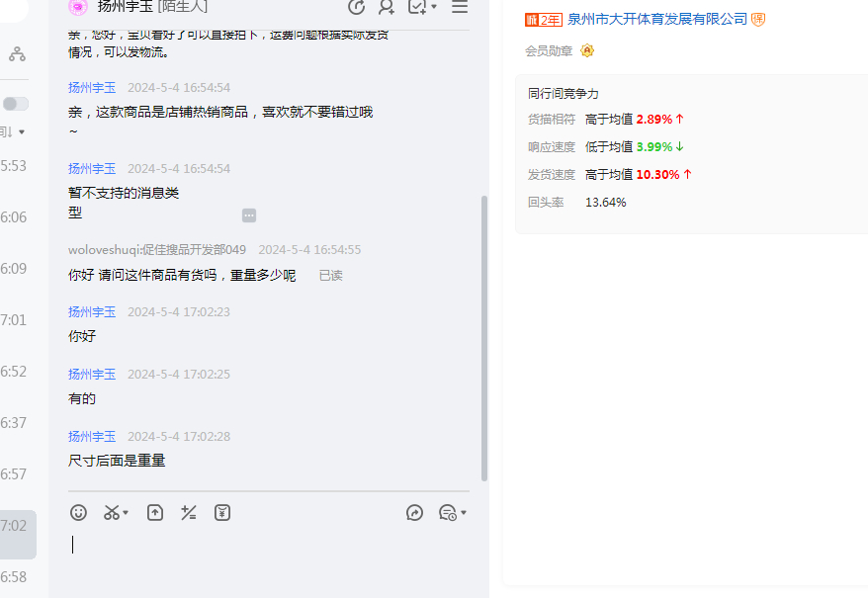Screen dimensions: 868x598
Task: Click the refresh icon in chat header
Action: coord(357,7)
